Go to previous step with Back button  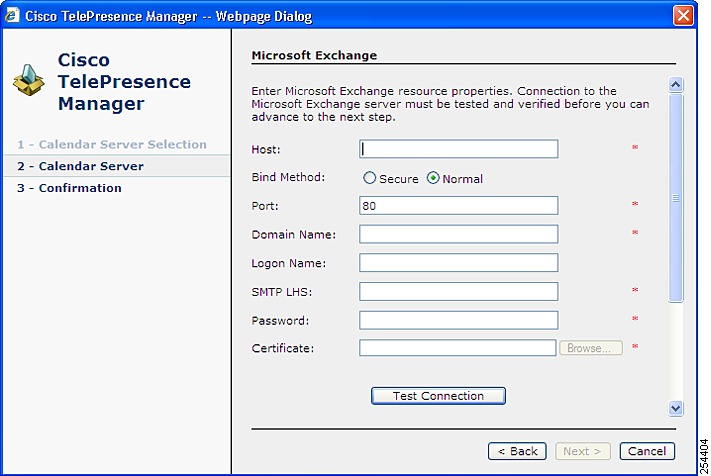coord(517,451)
